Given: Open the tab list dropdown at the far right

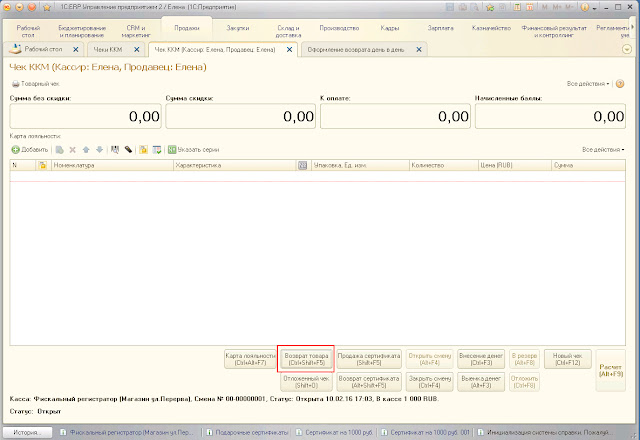Looking at the screenshot, I should point(627,49).
